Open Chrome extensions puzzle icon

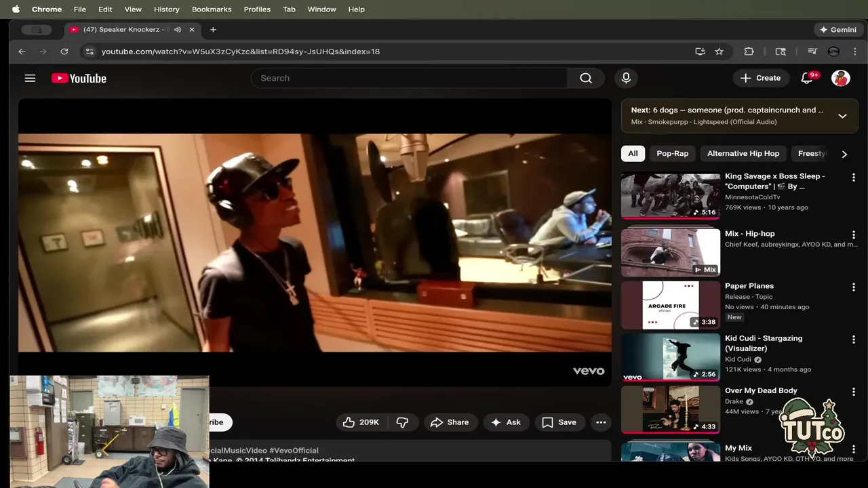pyautogui.click(x=749, y=52)
